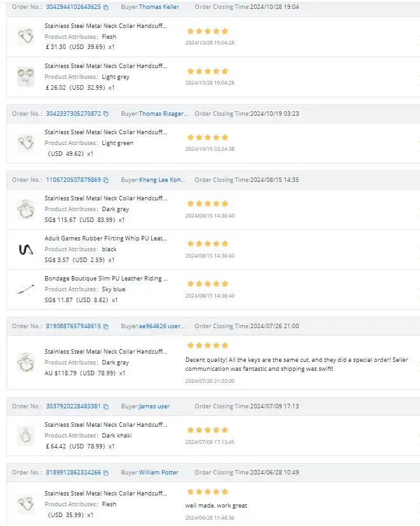Screen dimensions: 420x526
Task: Click the Light green product's star rating
Action: (207, 137)
